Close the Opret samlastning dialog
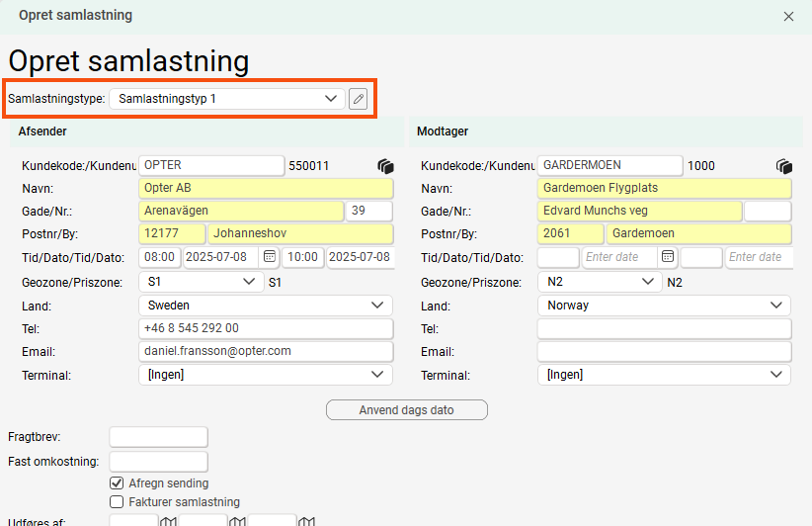This screenshot has width=812, height=526. pyautogui.click(x=788, y=16)
